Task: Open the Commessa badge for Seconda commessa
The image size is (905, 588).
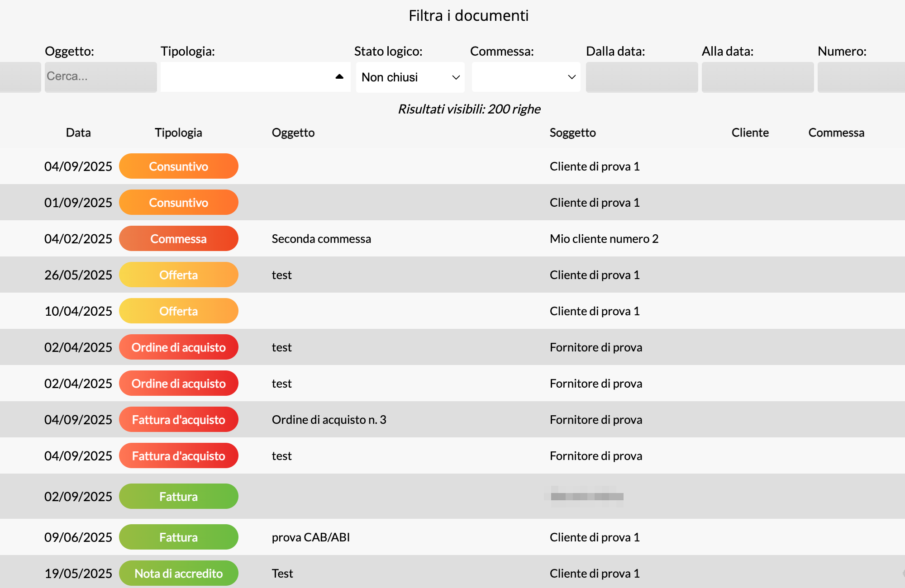Action: click(x=178, y=239)
